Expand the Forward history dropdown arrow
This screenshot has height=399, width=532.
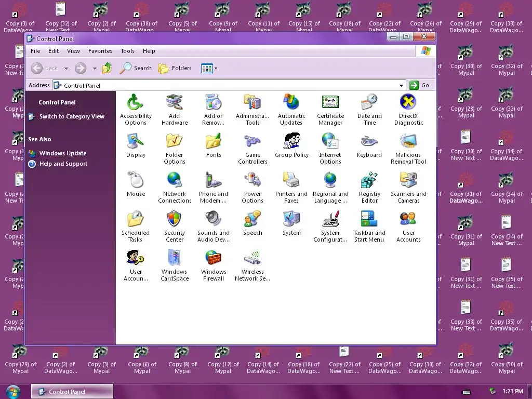[95, 68]
